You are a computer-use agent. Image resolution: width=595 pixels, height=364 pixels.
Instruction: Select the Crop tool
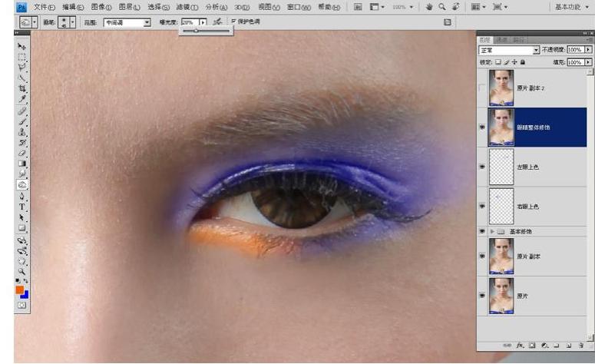21,88
